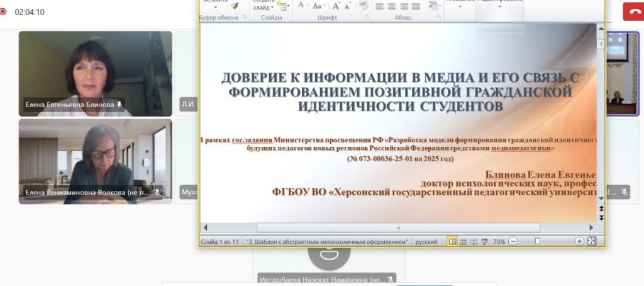The height and width of the screenshot is (286, 644).
Task: Click the Format Painter brush icon
Action: pyautogui.click(x=235, y=6)
